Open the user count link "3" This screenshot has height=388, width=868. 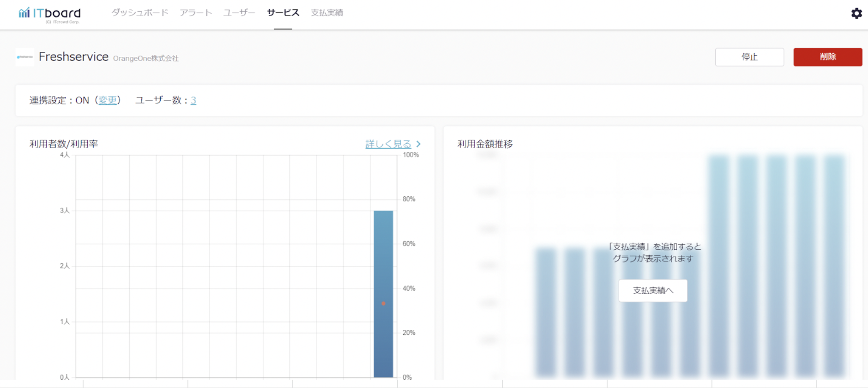coord(193,100)
